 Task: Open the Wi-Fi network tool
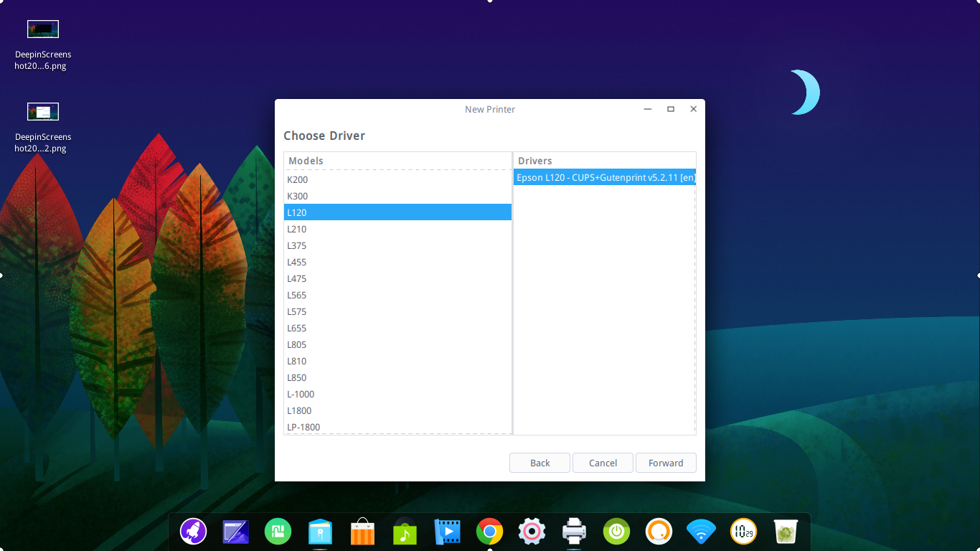pyautogui.click(x=701, y=532)
